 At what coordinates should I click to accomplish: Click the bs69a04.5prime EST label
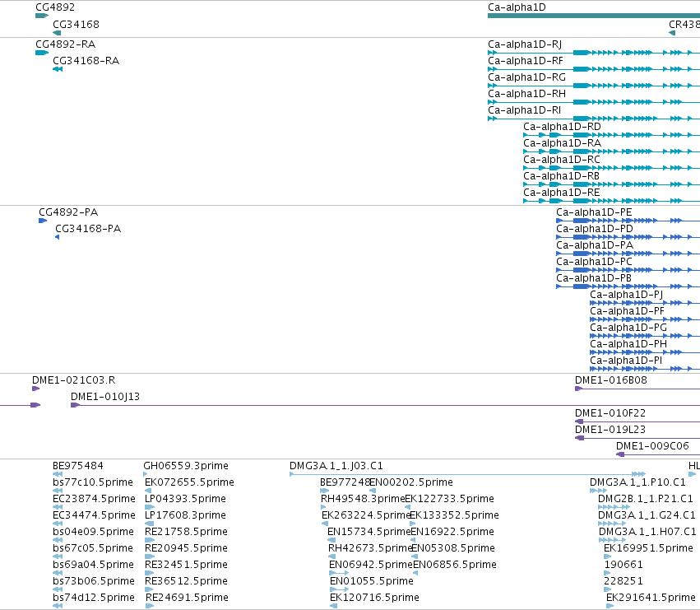[x=93, y=565]
